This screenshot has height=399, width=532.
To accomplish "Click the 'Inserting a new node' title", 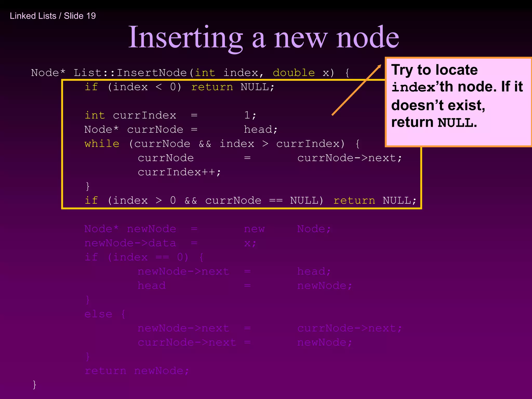I will 263,38.
